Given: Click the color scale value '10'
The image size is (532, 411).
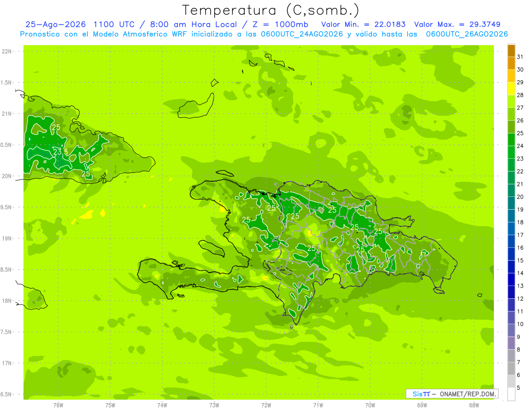Looking at the screenshot, I should (x=520, y=324).
